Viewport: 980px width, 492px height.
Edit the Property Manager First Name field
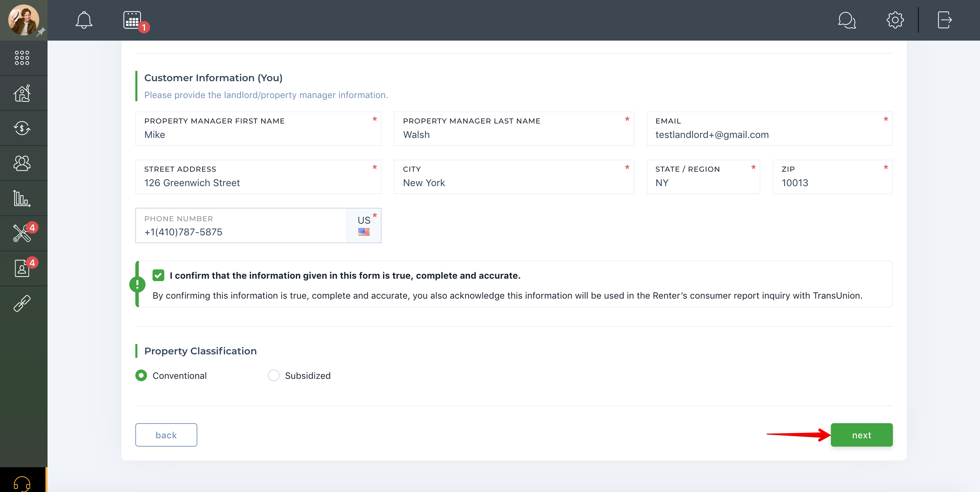[x=258, y=129]
